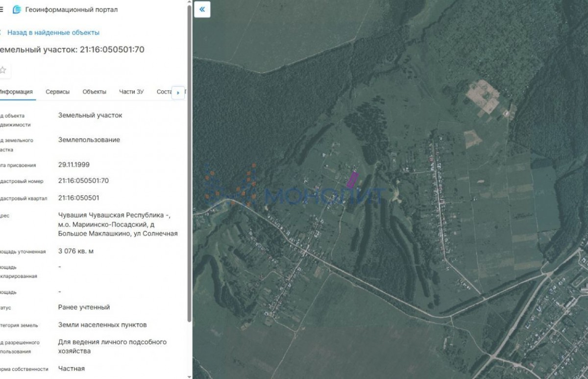588x379 pixels.
Task: Select the Части ЗУ tab
Action: point(131,92)
